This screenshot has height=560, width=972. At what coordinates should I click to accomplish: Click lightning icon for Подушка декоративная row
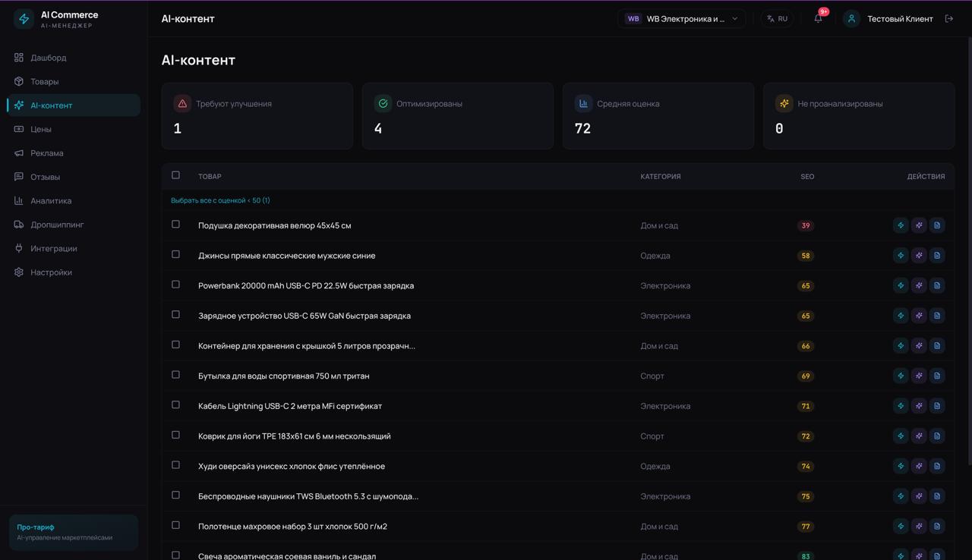901,225
